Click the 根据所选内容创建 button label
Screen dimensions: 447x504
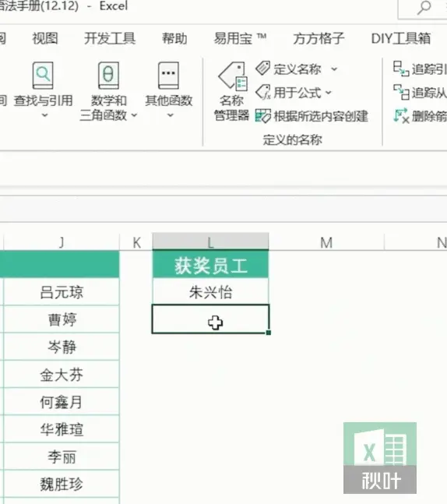[321, 116]
